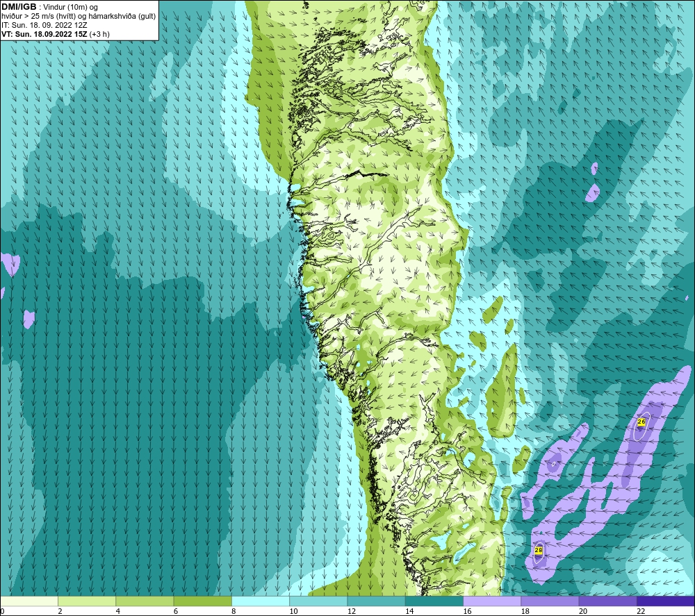The image size is (695, 616).
Task: Click the scale number 22 under the colorbar
Action: (641, 611)
